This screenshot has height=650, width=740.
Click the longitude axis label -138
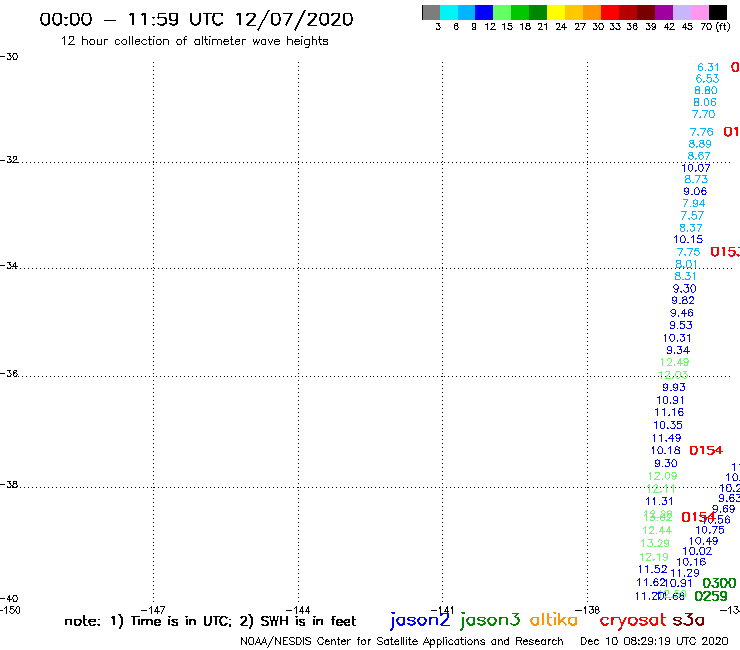pyautogui.click(x=588, y=610)
